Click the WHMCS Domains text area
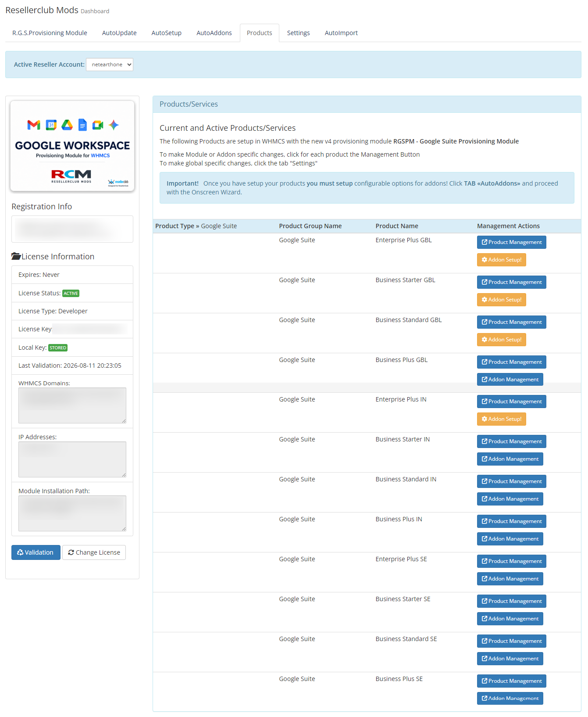 pyautogui.click(x=72, y=405)
